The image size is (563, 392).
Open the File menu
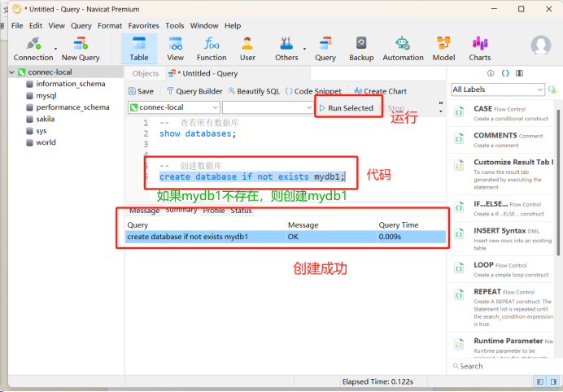pos(17,26)
